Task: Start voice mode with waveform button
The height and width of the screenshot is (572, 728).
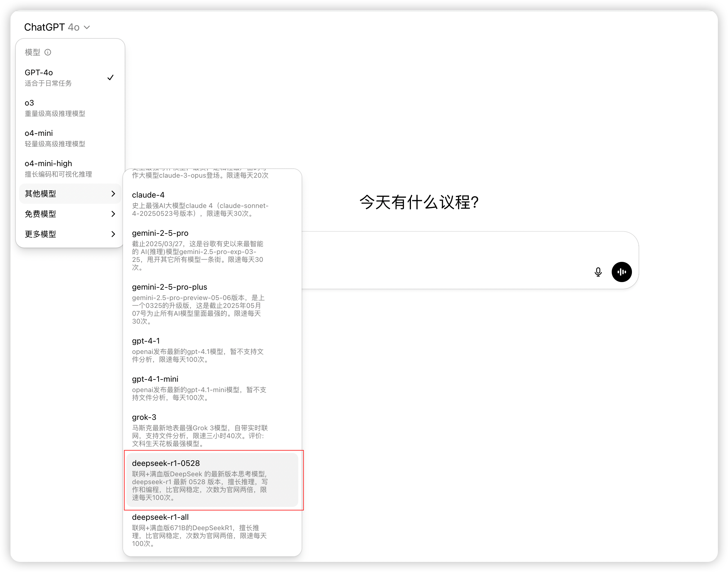Action: [622, 272]
